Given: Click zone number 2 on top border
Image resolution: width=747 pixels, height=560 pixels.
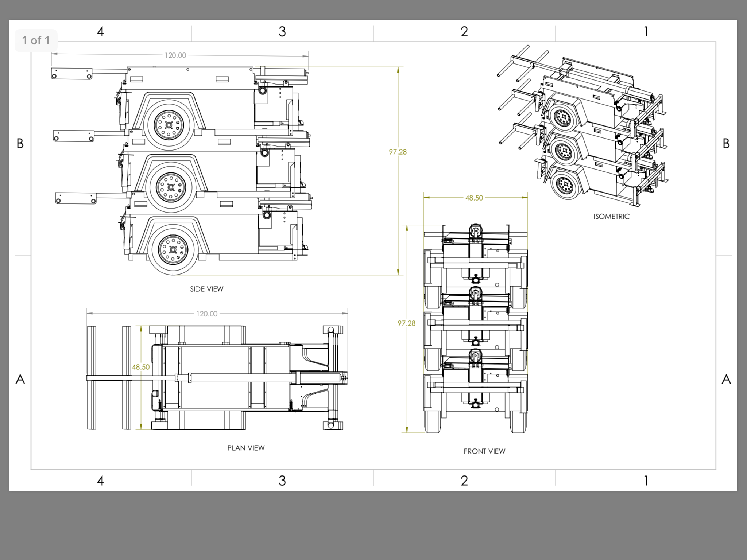Looking at the screenshot, I should (464, 32).
